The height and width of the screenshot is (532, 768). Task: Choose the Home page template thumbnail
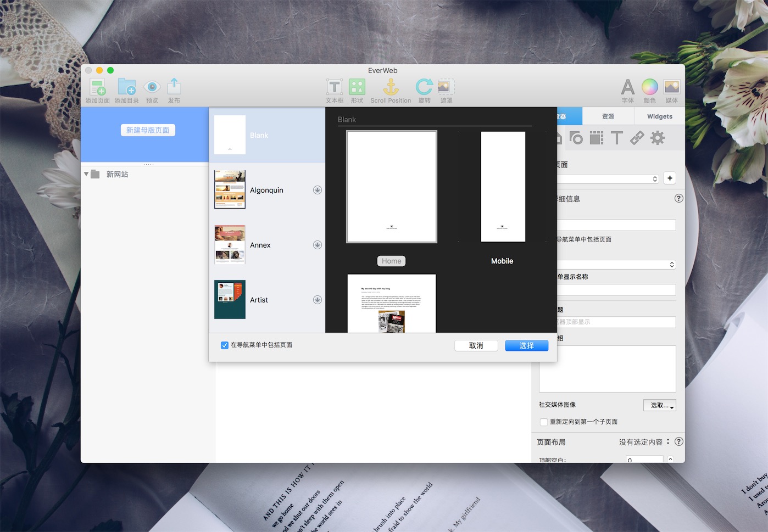pyautogui.click(x=392, y=187)
